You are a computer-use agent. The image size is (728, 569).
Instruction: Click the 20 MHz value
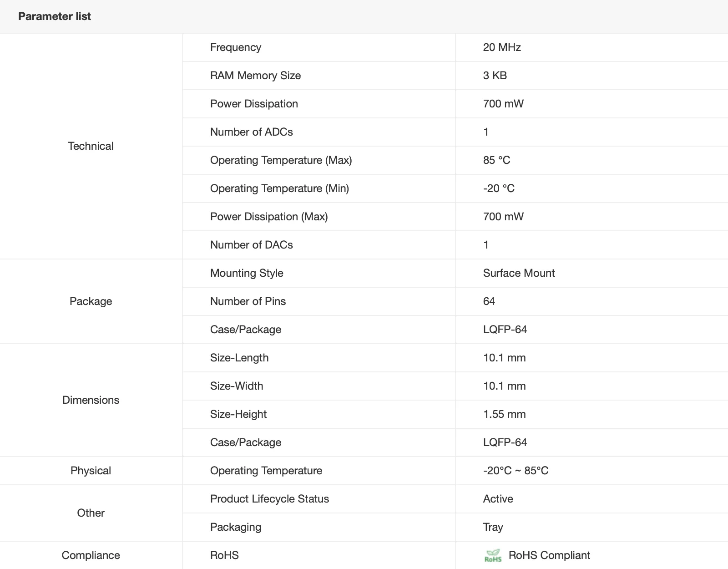coord(502,47)
